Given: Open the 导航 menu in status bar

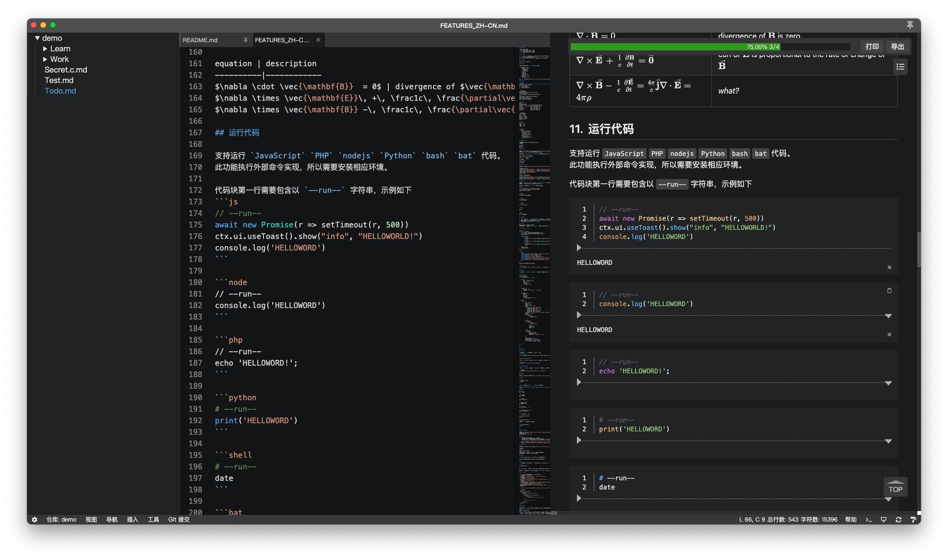Looking at the screenshot, I should pos(112,519).
